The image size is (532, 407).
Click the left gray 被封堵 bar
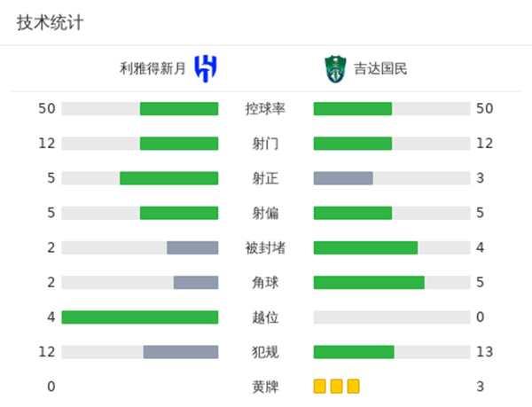(x=192, y=248)
